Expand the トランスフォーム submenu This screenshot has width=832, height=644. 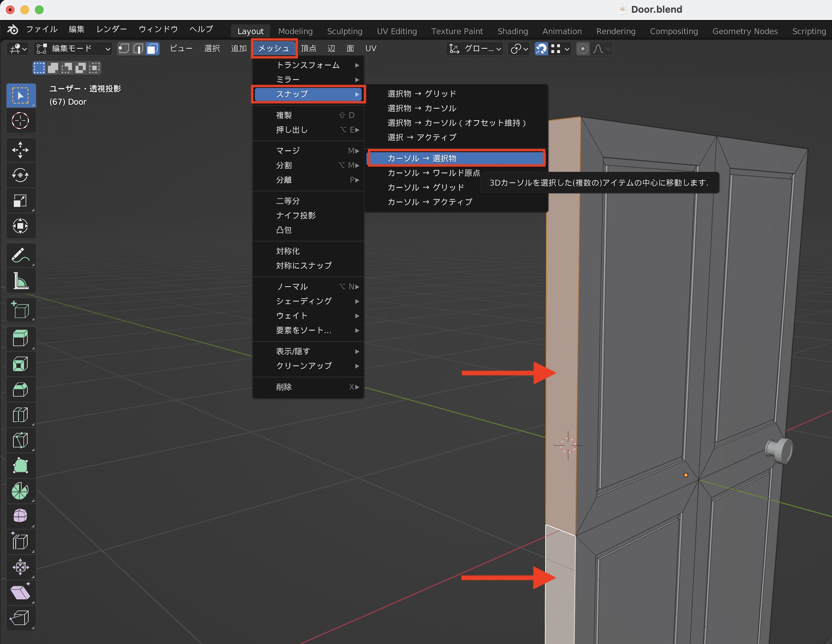pyautogui.click(x=308, y=65)
